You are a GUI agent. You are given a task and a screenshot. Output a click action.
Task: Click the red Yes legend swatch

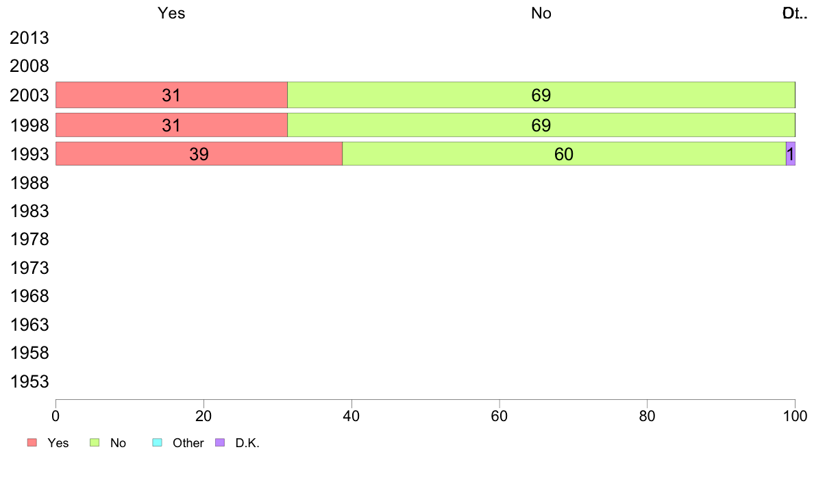pyautogui.click(x=32, y=442)
